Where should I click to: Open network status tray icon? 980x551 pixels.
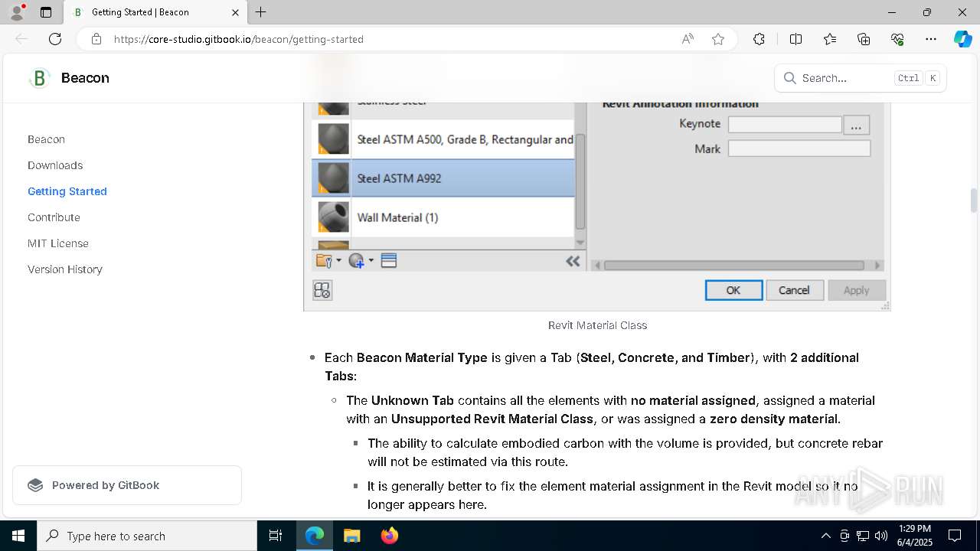tap(863, 536)
